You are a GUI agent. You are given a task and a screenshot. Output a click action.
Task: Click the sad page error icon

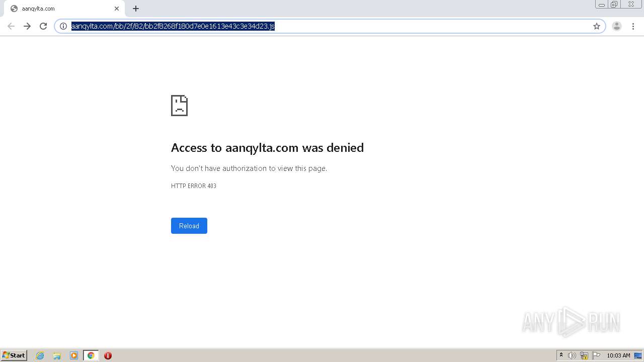179,106
